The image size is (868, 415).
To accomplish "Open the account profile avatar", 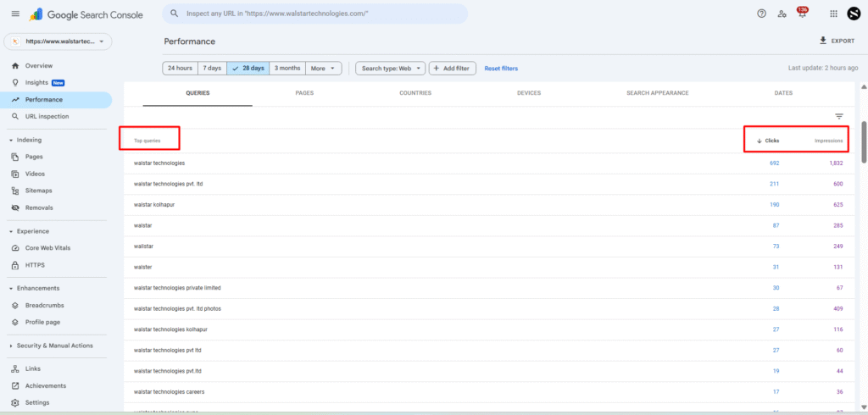I will (853, 14).
